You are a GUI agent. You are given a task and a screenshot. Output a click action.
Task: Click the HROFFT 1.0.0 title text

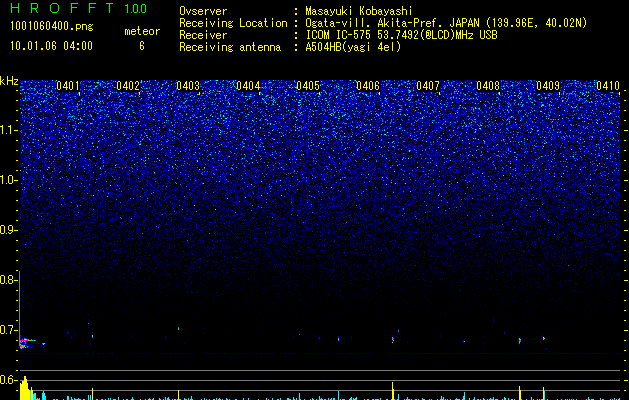[79, 8]
